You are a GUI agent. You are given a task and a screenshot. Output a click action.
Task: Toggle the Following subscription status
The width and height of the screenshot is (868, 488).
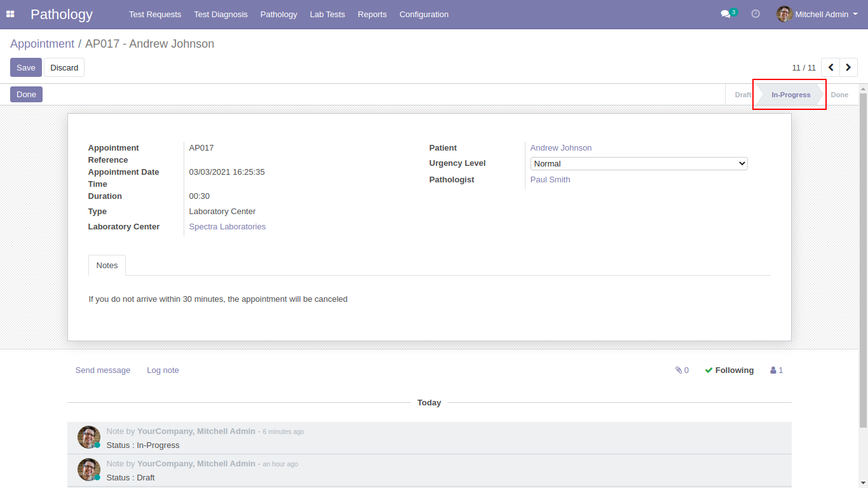tap(729, 370)
